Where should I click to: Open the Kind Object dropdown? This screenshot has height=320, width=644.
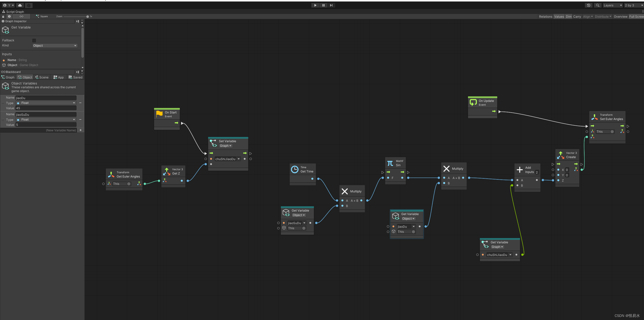tap(55, 46)
